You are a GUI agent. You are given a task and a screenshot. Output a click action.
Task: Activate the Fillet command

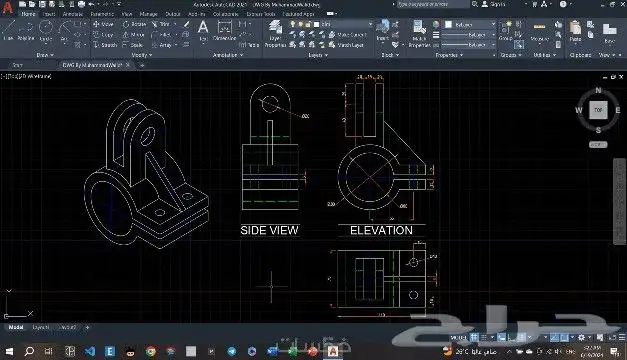pyautogui.click(x=161, y=35)
